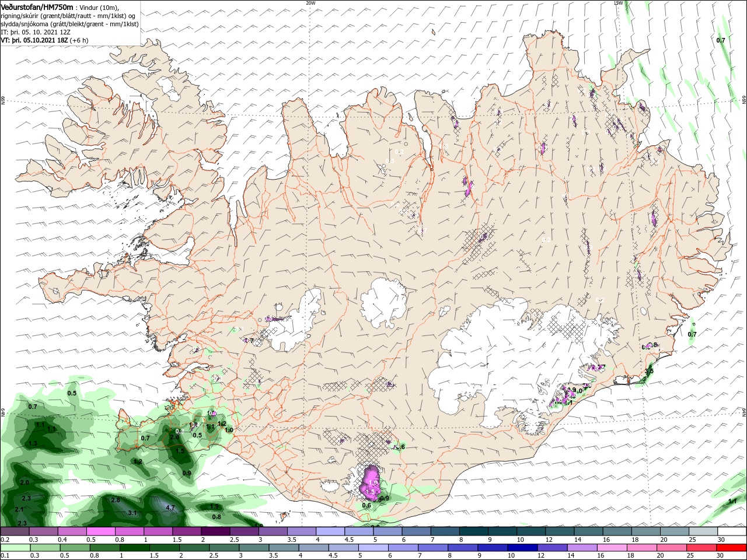
Task: Click the 15W longitude label
Action: [617, 3]
